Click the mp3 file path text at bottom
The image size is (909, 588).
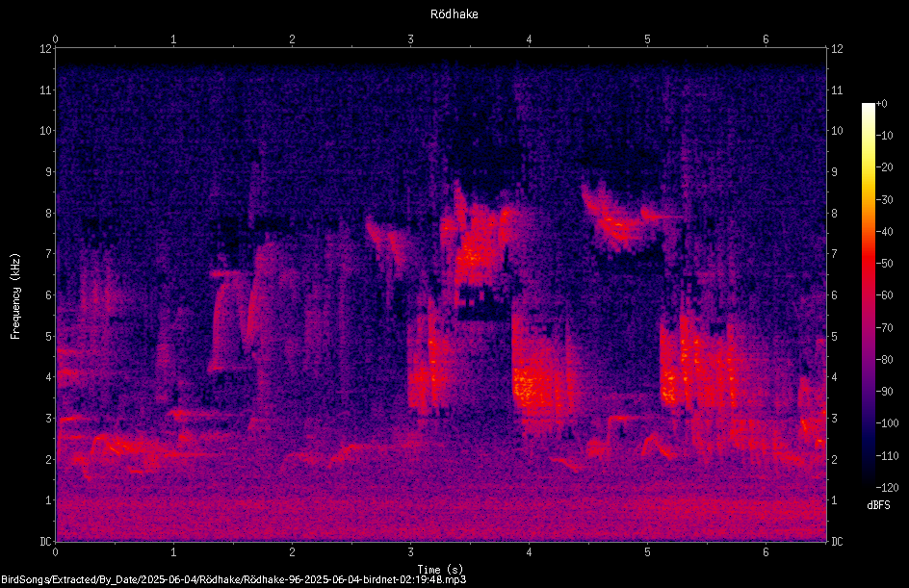[234, 579]
